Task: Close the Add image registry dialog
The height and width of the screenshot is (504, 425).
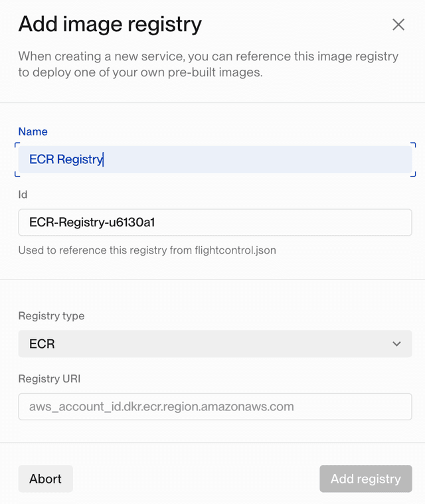Action: (x=398, y=25)
